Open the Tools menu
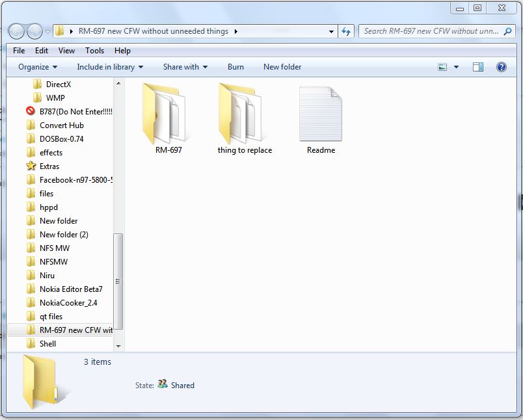 tap(95, 51)
